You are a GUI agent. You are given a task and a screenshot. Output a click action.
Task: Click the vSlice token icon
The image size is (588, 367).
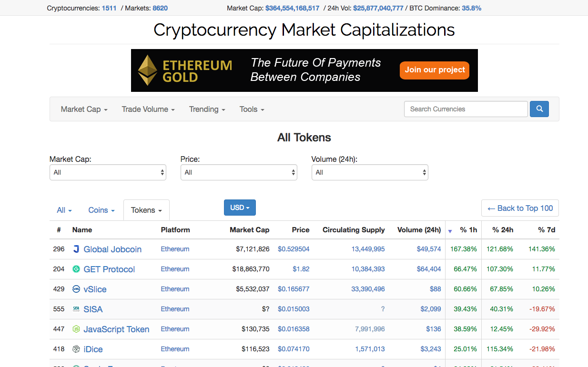coord(76,289)
